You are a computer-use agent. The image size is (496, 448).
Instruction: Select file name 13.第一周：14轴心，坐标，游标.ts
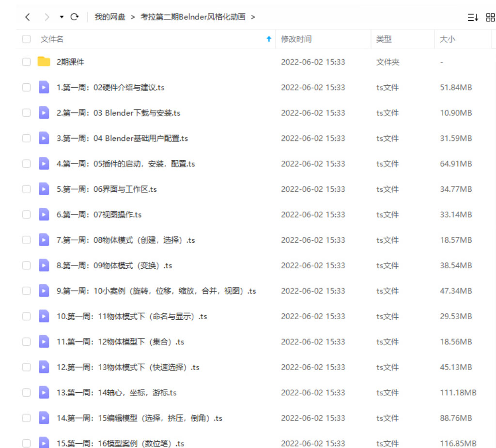116,393
